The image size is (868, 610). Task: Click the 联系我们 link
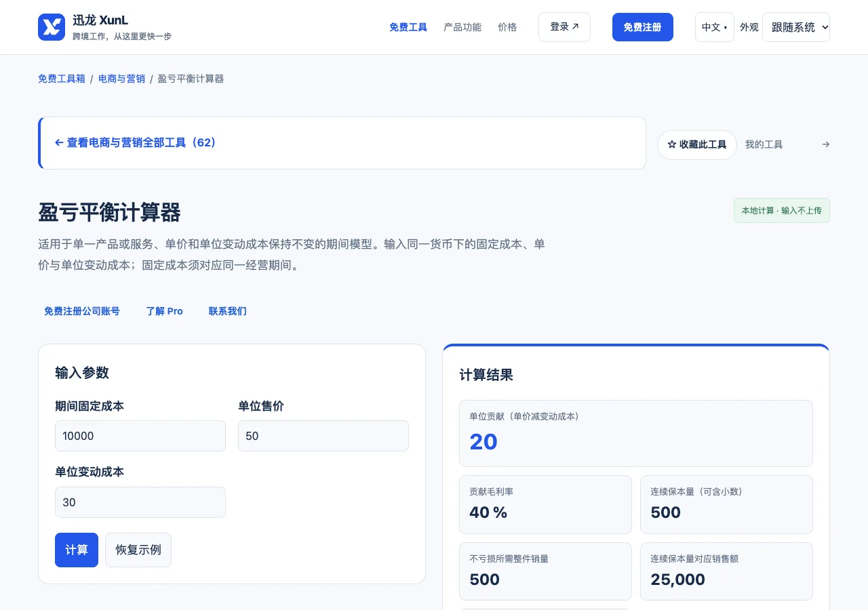tap(228, 311)
